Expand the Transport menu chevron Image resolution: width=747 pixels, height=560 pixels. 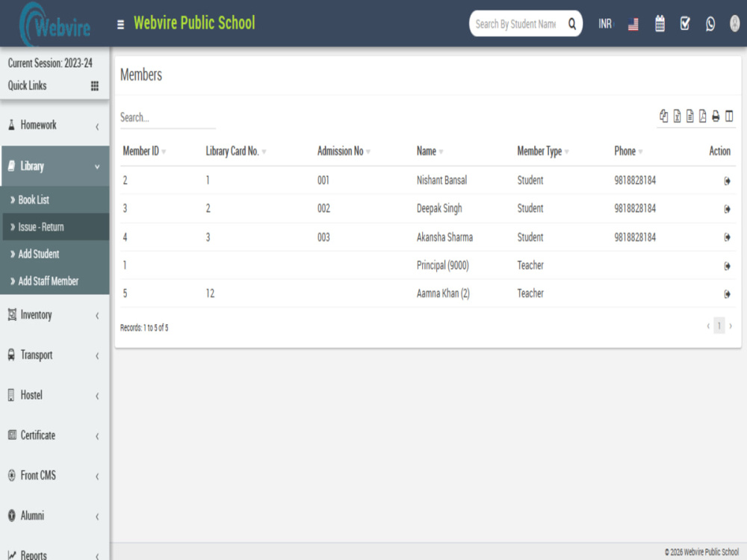[x=97, y=355]
